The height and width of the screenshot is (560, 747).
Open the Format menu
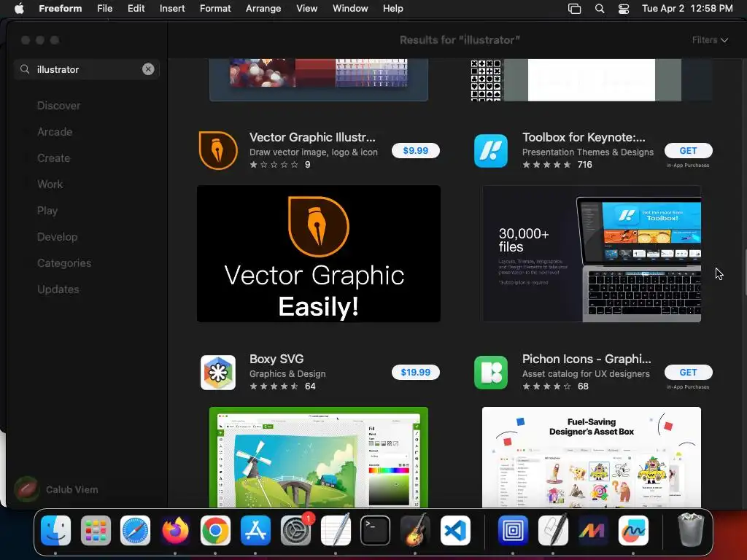tap(215, 8)
